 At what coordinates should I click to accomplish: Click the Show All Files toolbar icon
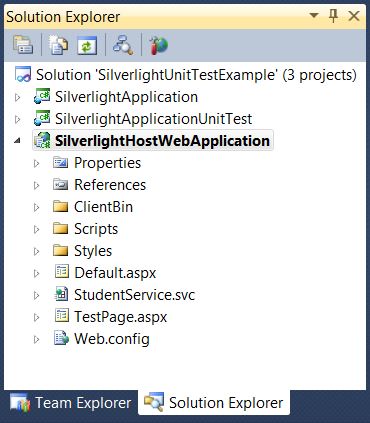(x=59, y=45)
